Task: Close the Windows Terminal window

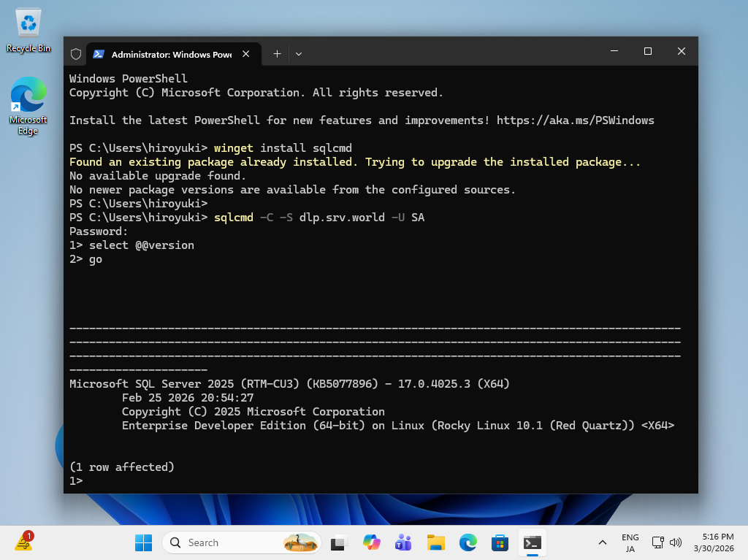Action: coord(682,51)
